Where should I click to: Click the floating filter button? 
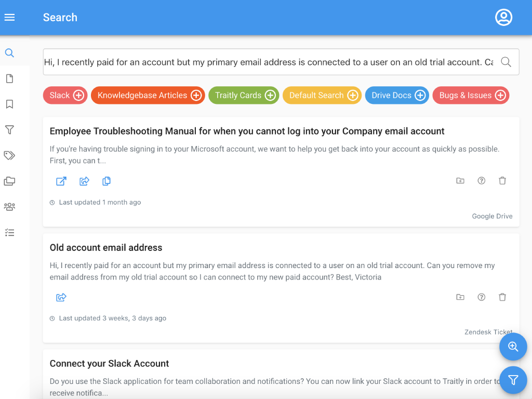coord(513,380)
